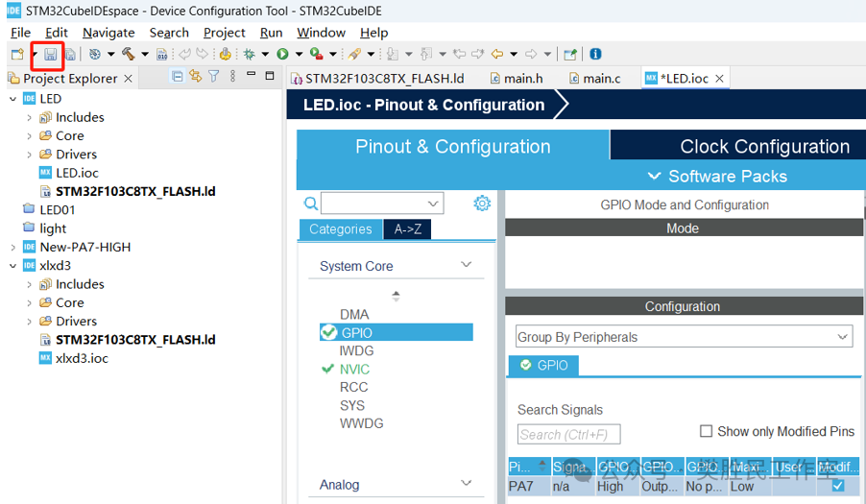Viewport: 866px width, 504px height.
Task: Open the peripheral search combo box
Action: 382,204
